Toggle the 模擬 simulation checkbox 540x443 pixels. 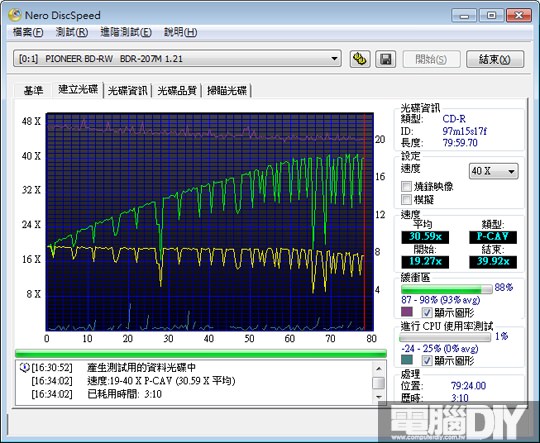tap(406, 199)
